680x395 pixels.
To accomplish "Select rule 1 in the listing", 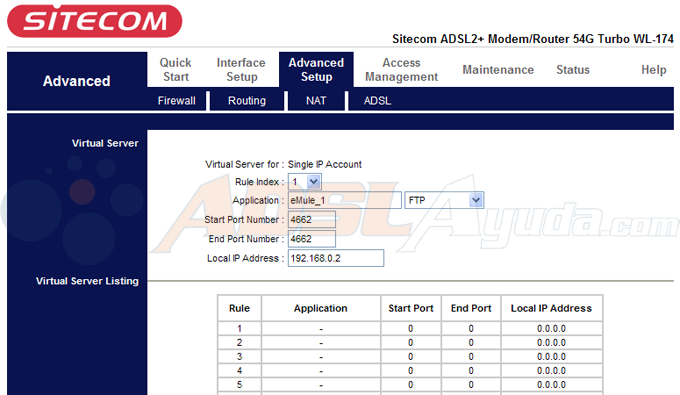I will 239,329.
